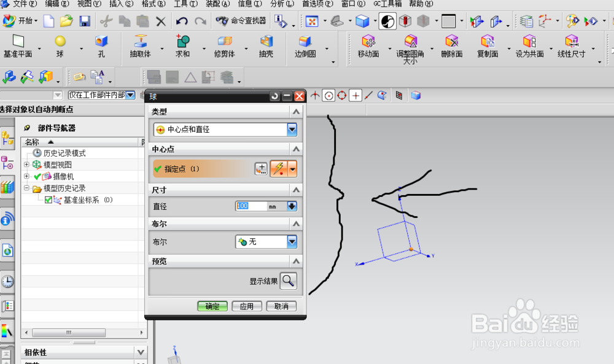Click the New file icon
The width and height of the screenshot is (614, 364).
point(49,21)
